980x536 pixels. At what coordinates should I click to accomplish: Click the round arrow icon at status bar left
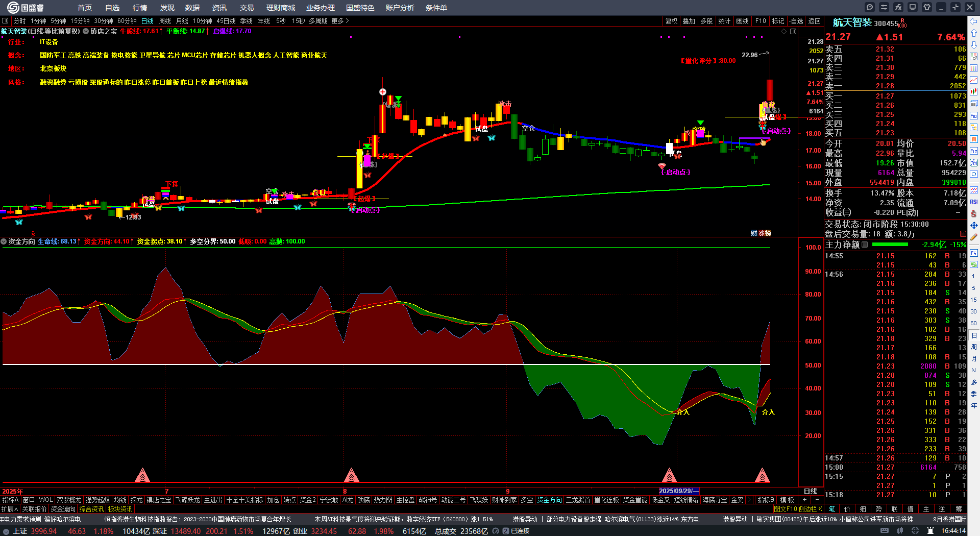(x=6, y=531)
